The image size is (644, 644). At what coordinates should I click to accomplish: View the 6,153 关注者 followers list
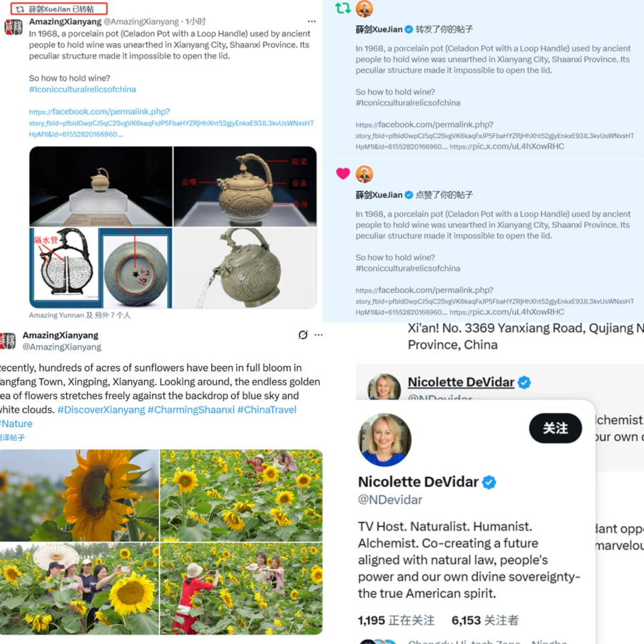pos(485,620)
